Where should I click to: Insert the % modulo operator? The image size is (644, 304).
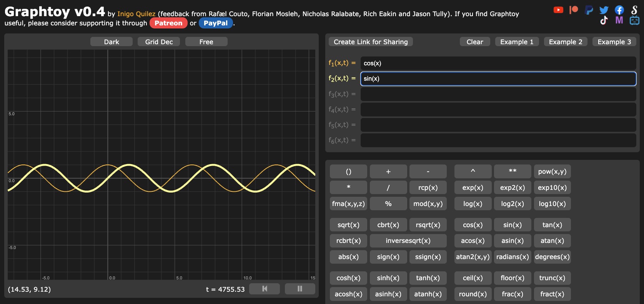(x=388, y=204)
